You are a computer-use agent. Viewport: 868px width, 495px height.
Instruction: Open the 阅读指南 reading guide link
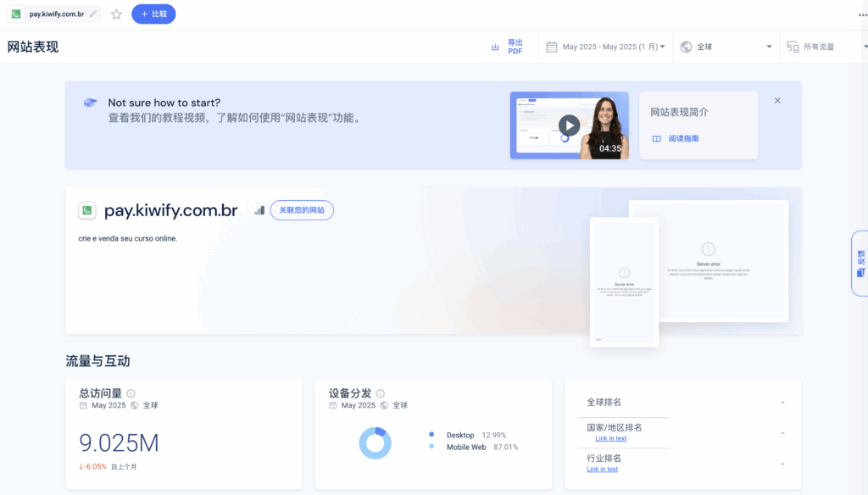click(683, 138)
